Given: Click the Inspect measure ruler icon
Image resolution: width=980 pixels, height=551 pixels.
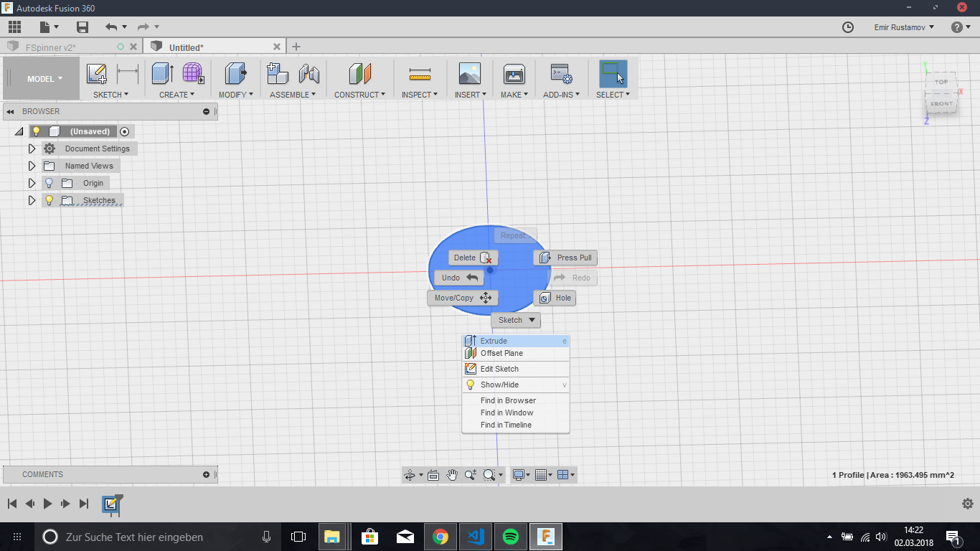Looking at the screenshot, I should tap(420, 74).
